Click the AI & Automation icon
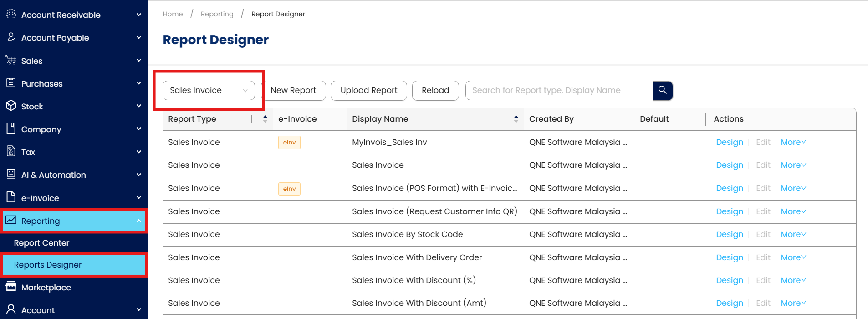The height and width of the screenshot is (319, 868). (x=11, y=174)
